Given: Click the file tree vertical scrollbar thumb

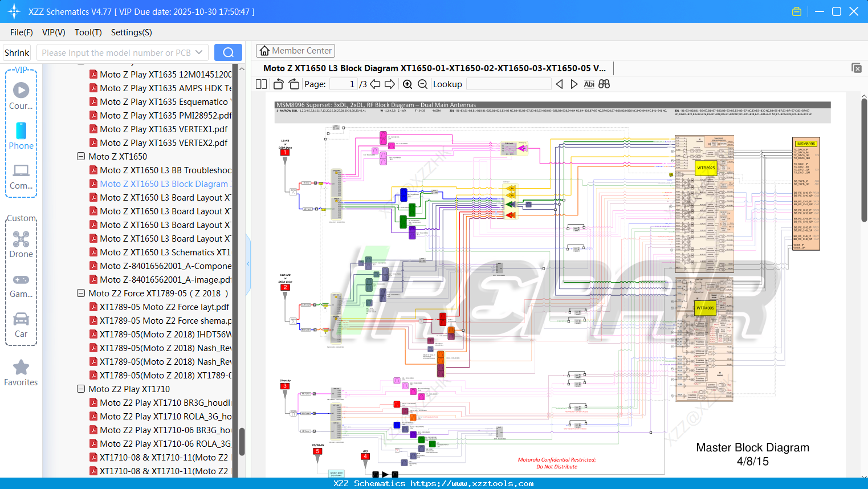Looking at the screenshot, I should click(x=242, y=441).
